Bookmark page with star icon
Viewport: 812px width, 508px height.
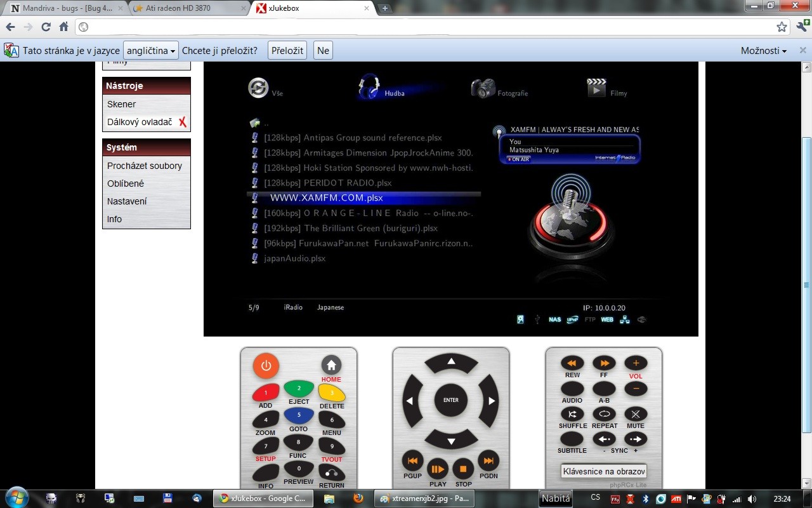click(782, 27)
